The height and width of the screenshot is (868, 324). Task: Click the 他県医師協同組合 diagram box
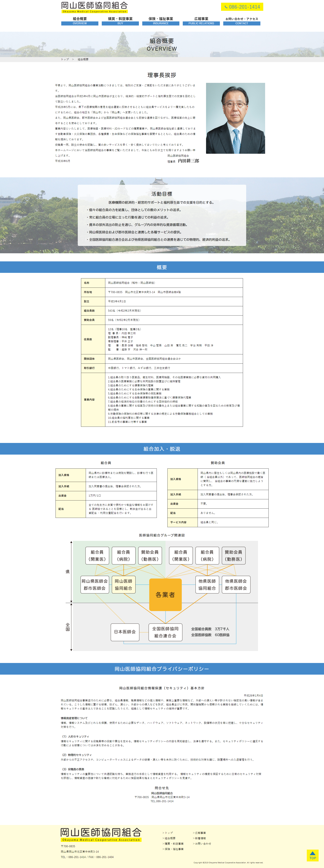pyautogui.click(x=207, y=585)
